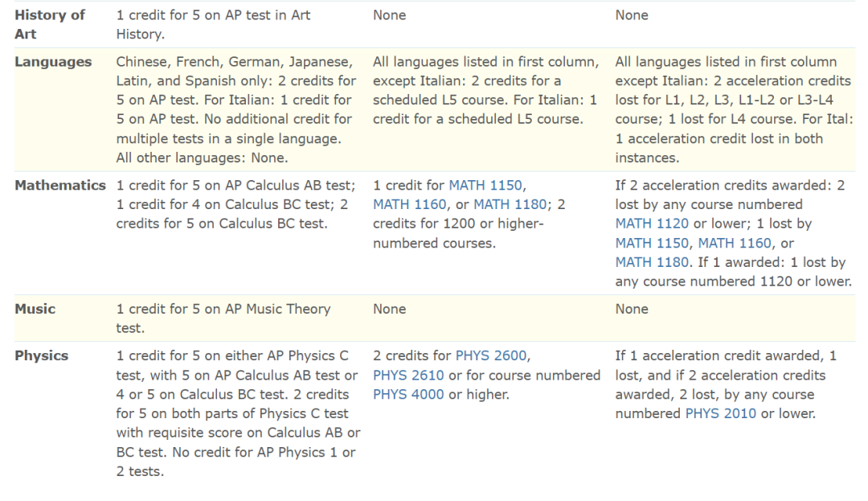Open the PHYS 2010 course link
868x501 pixels.
[721, 413]
